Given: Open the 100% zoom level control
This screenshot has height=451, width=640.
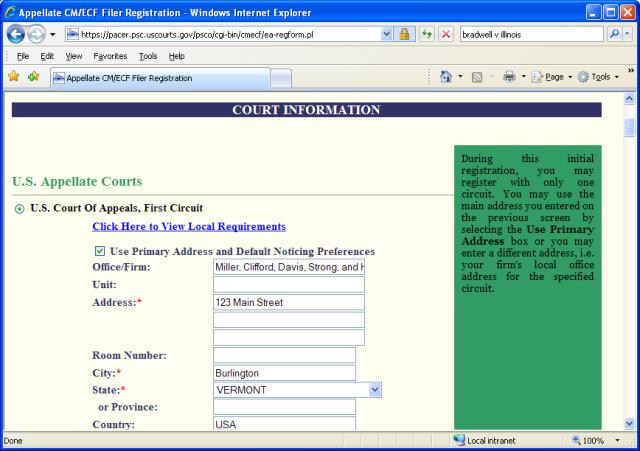Looking at the screenshot, I should [x=595, y=440].
